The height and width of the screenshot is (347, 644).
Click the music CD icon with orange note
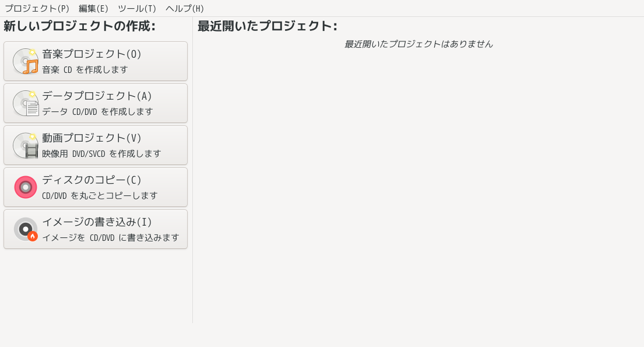(x=26, y=61)
